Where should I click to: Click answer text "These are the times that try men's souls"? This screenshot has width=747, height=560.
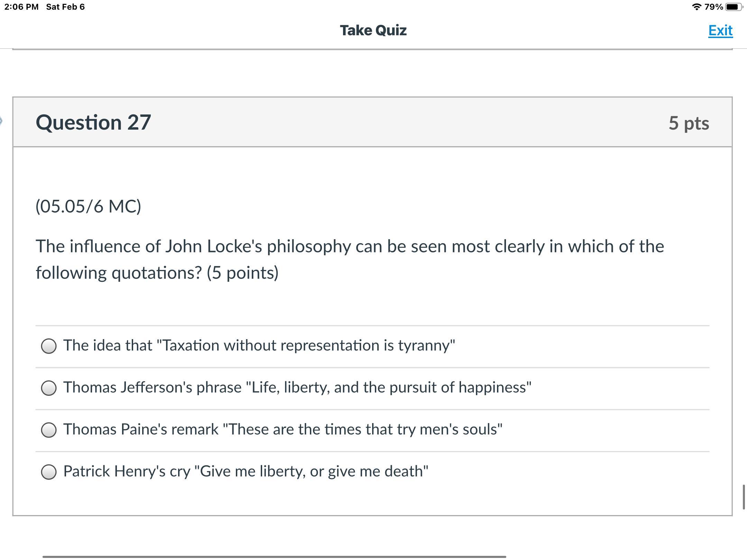tap(283, 429)
